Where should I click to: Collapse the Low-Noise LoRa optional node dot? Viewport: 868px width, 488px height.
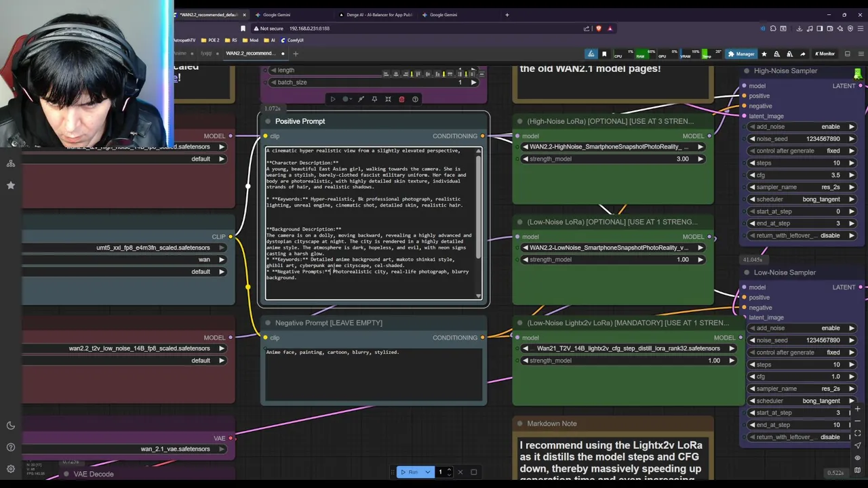pyautogui.click(x=520, y=222)
